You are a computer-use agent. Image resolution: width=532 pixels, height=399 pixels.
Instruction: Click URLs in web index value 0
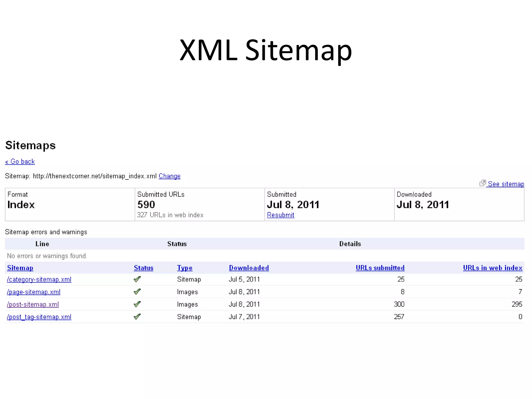520,317
